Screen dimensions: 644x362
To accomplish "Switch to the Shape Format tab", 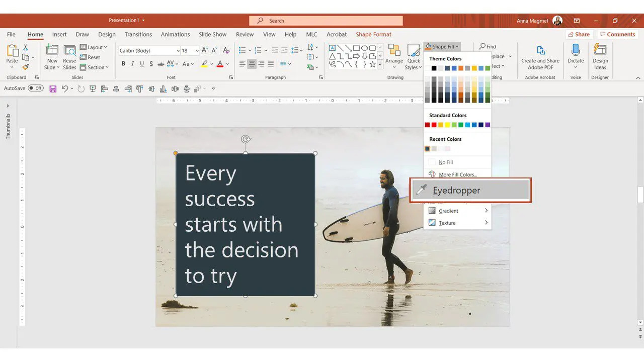I will 373,34.
